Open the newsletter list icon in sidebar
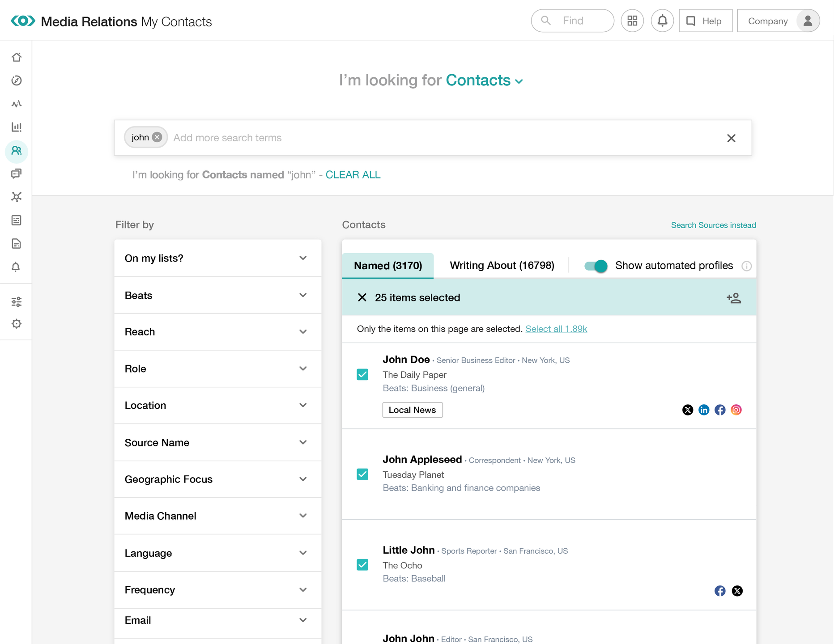This screenshot has width=834, height=644. click(x=17, y=220)
